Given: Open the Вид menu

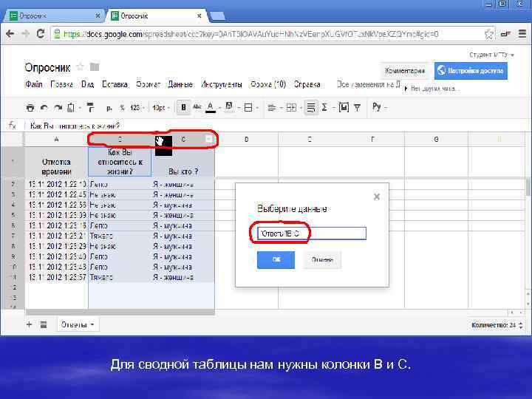Looking at the screenshot, I should point(87,84).
